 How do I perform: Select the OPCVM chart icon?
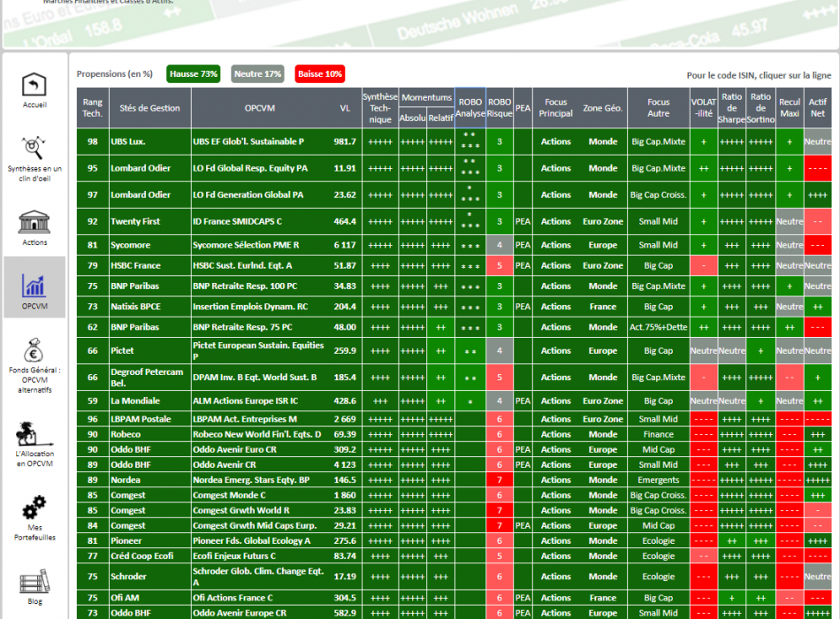pos(34,286)
